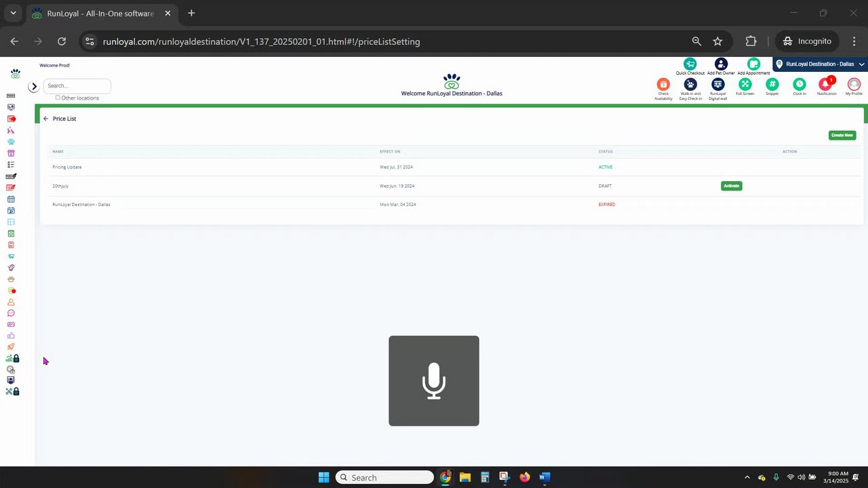Select 20thjuly price list name

60,186
